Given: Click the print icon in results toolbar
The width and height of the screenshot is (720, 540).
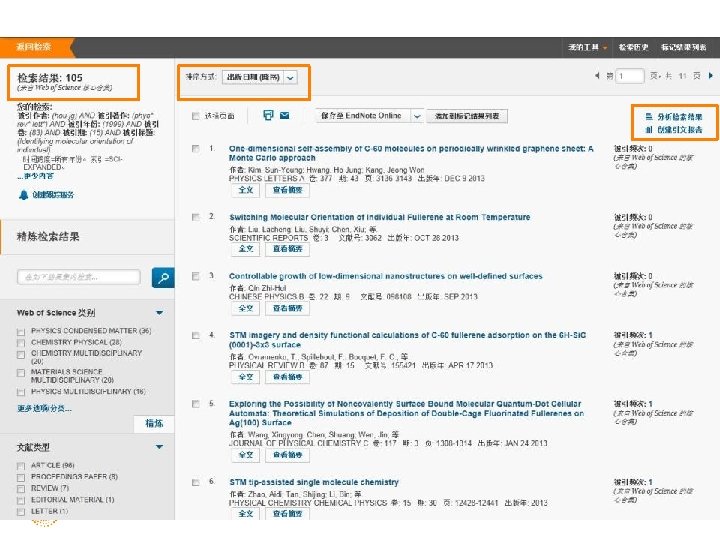Looking at the screenshot, I should coord(268,115).
